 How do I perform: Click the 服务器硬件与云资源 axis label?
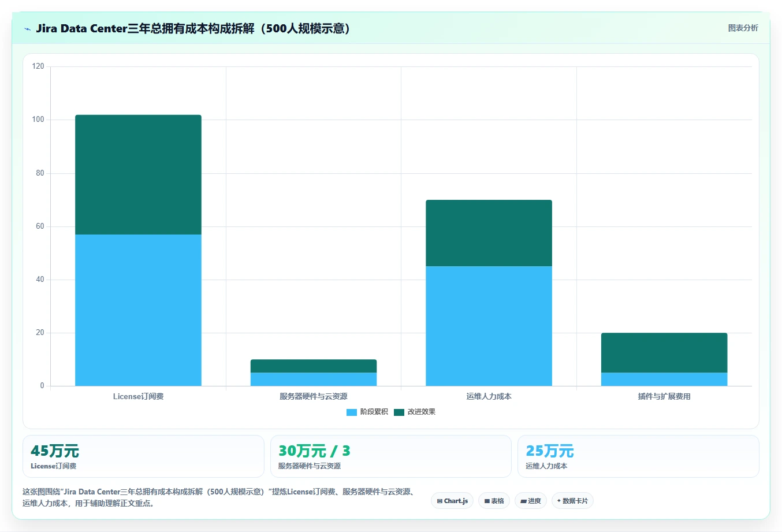(x=314, y=396)
